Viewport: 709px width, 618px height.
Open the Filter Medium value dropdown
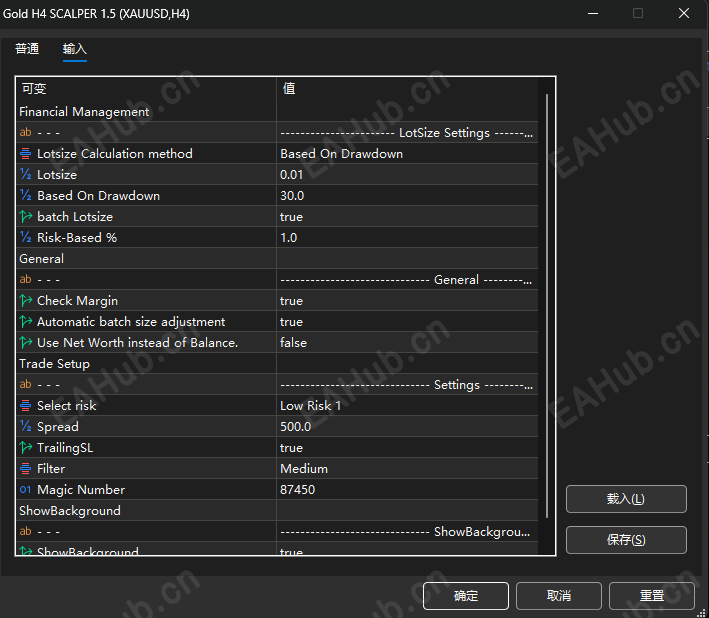[407, 469]
